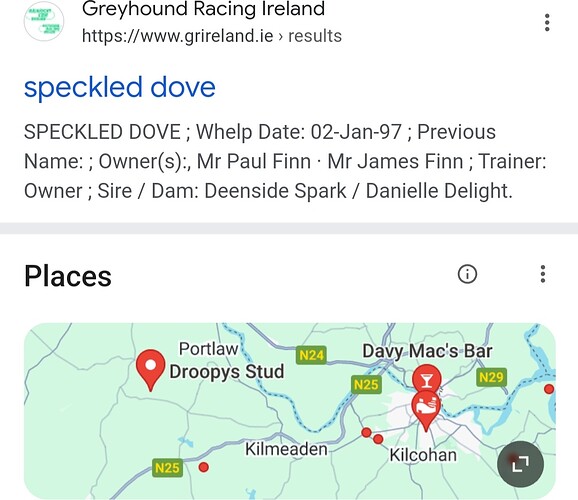Select the Davy Mac's Bar cocktail pin
Viewport: 578px width, 500px height.
[426, 379]
